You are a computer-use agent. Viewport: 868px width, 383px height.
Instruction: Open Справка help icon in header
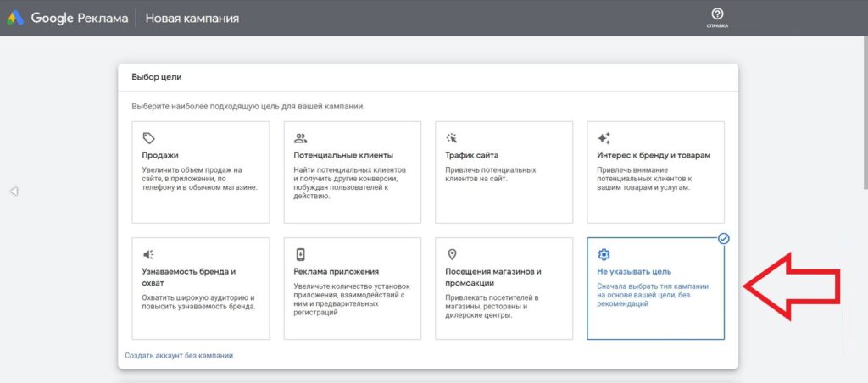pyautogui.click(x=717, y=14)
